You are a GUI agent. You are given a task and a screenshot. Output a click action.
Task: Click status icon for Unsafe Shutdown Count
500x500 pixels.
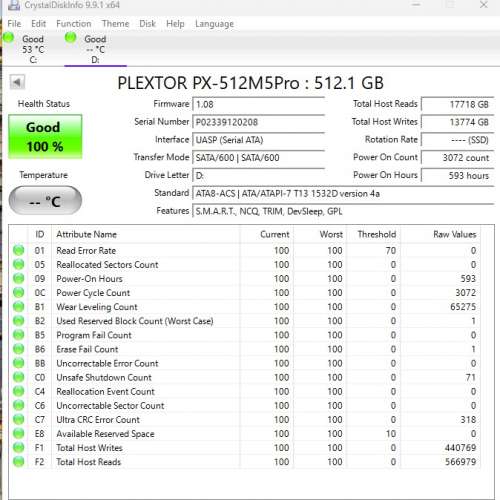pos(19,377)
